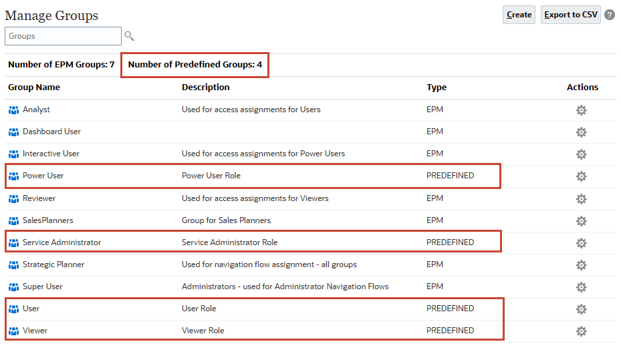Image resolution: width=623 pixels, height=364 pixels.
Task: Click the Create button
Action: (519, 15)
